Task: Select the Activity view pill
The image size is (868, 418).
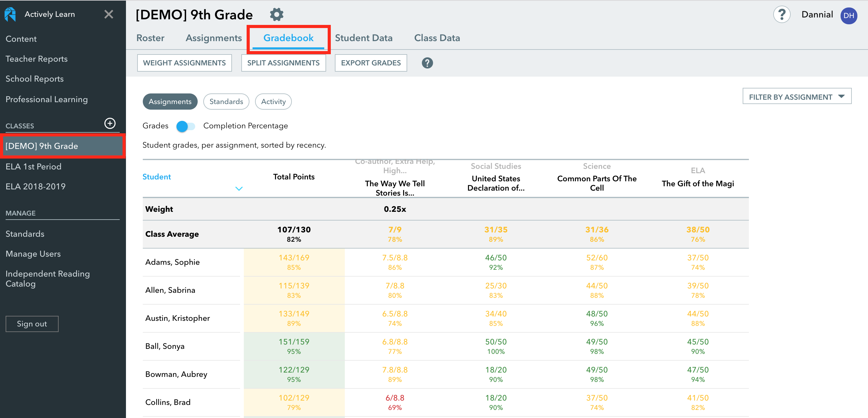Action: pyautogui.click(x=273, y=101)
